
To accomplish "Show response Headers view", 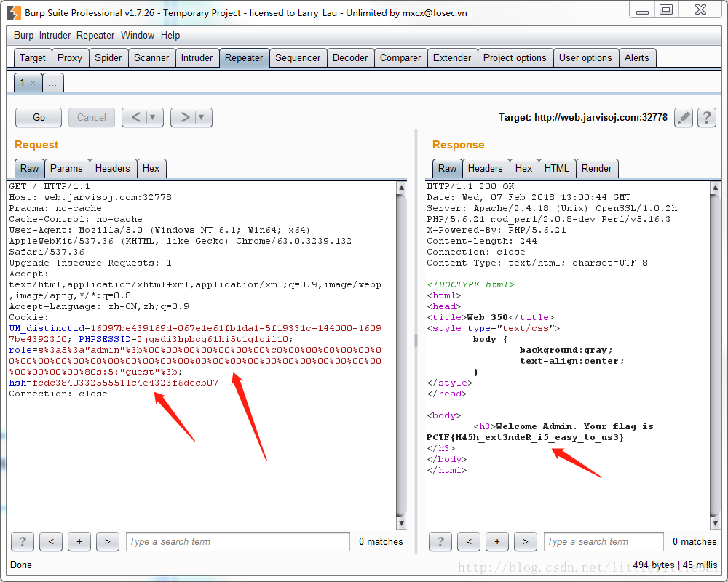I will [x=485, y=169].
